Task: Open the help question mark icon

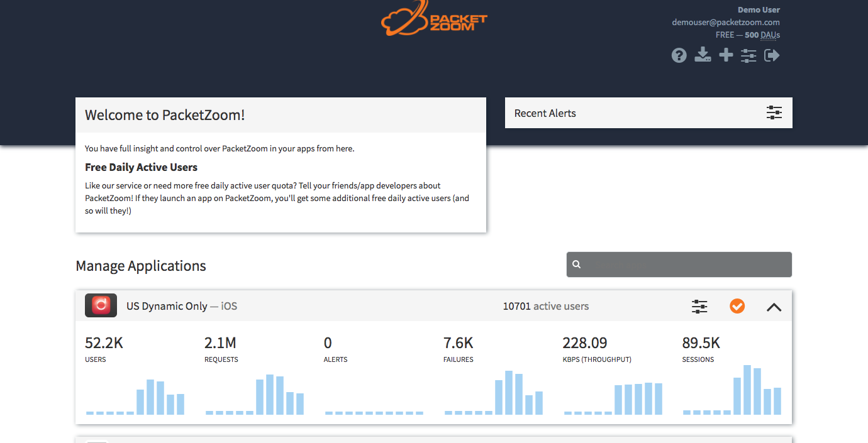Action: (679, 56)
